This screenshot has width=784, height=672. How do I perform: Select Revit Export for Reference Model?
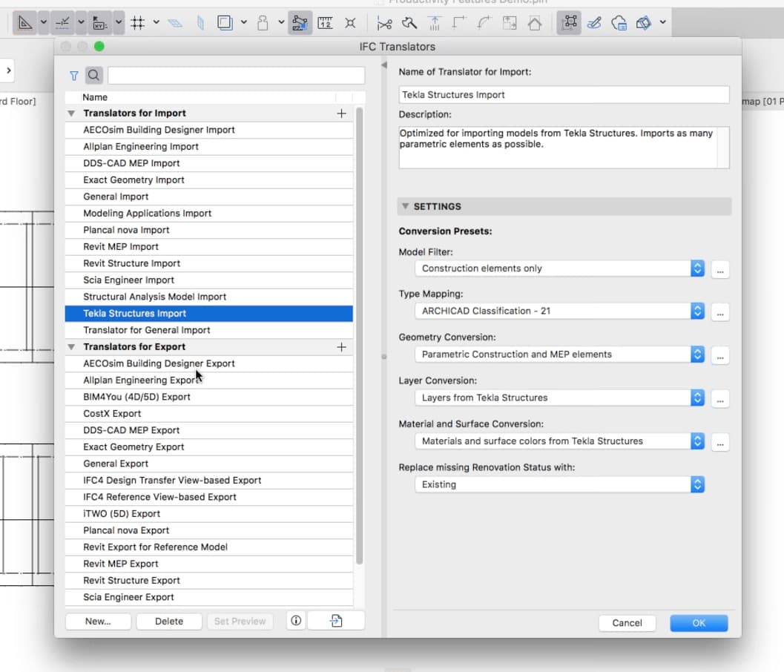click(x=209, y=547)
